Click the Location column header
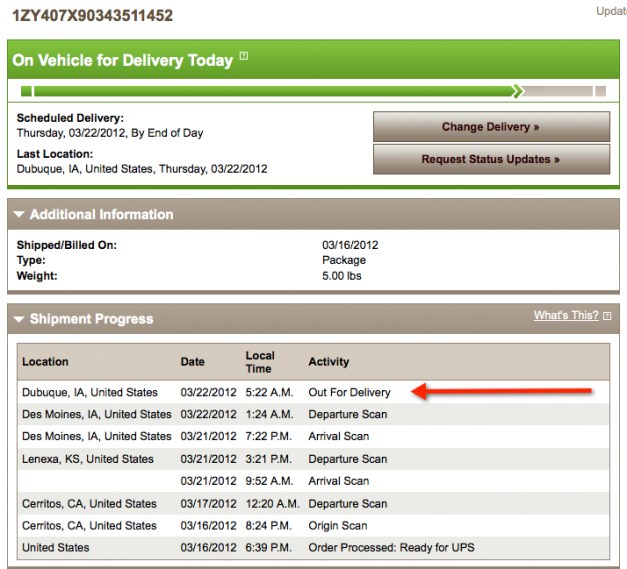This screenshot has height=569, width=627. click(45, 361)
